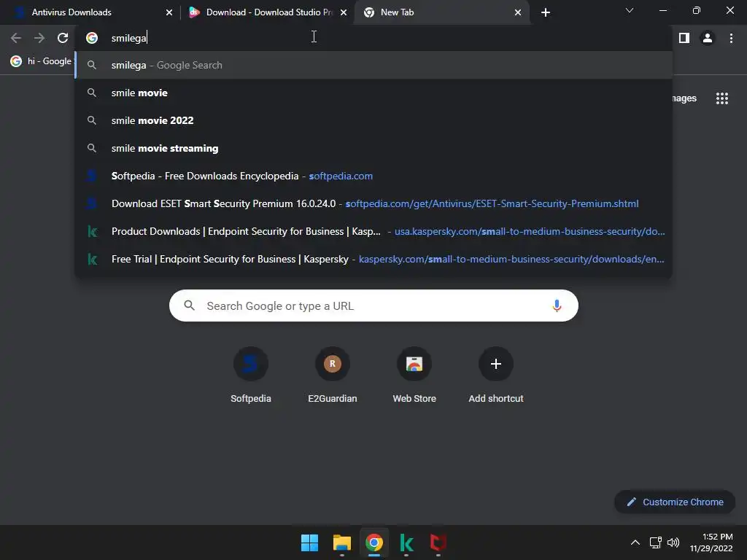Open Kaspersky Free Trial suggestion
747x560 pixels.
(373, 259)
